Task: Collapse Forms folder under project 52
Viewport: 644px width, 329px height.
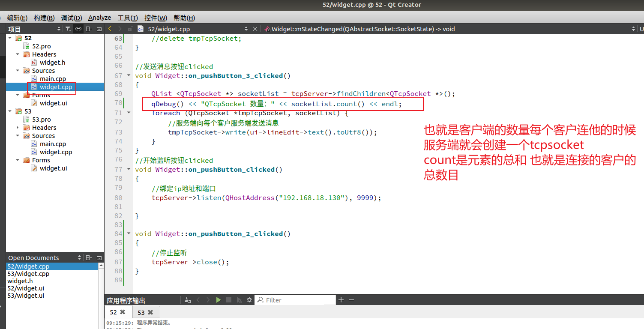Action: click(x=18, y=95)
